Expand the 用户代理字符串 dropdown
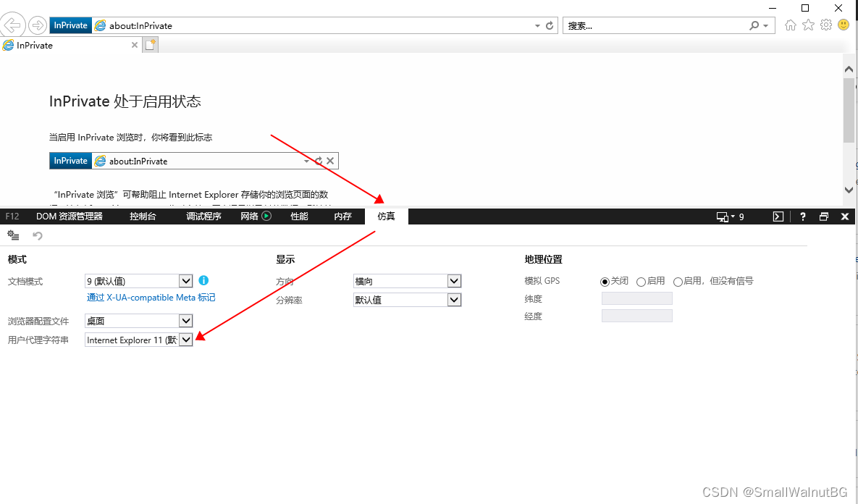Screen dimensions: 858x504 (186, 340)
